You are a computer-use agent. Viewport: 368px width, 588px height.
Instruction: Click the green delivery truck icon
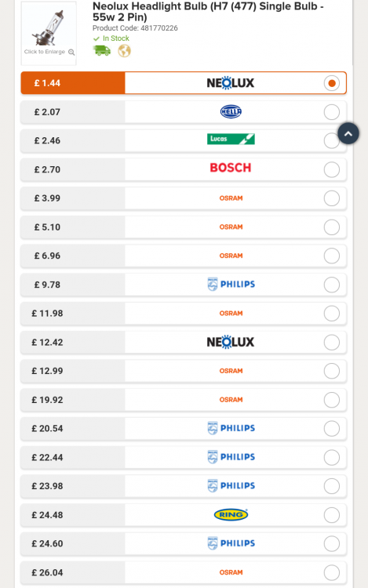(x=102, y=50)
